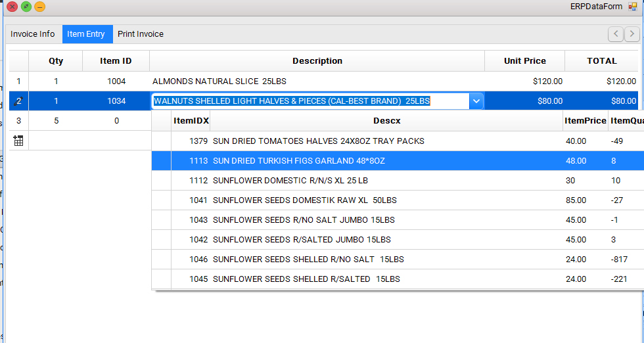Select the Item Entry tab

[86, 34]
